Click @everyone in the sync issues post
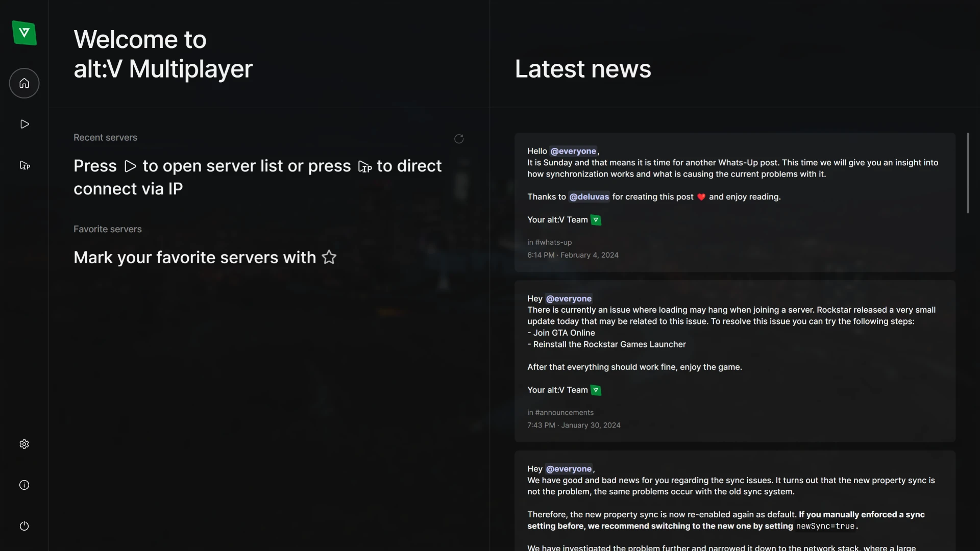 click(569, 469)
